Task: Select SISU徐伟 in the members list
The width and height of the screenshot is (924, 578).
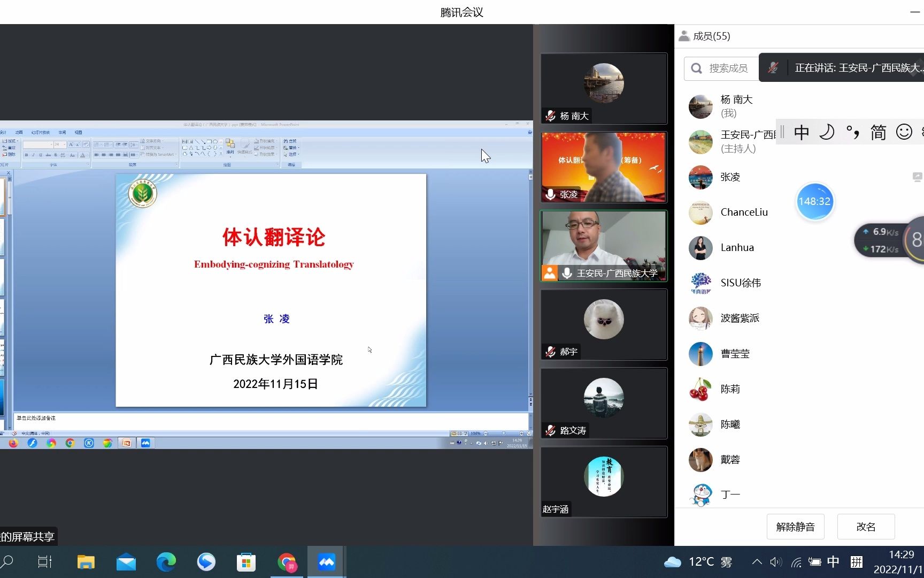Action: pos(799,283)
